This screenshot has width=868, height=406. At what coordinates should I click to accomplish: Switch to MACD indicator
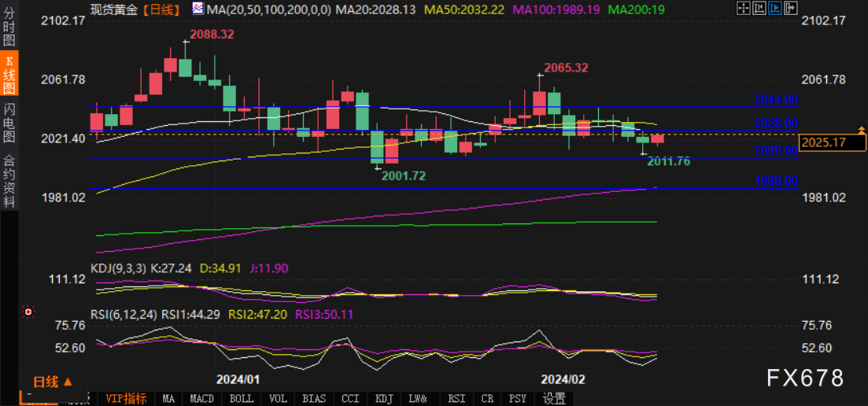(201, 399)
